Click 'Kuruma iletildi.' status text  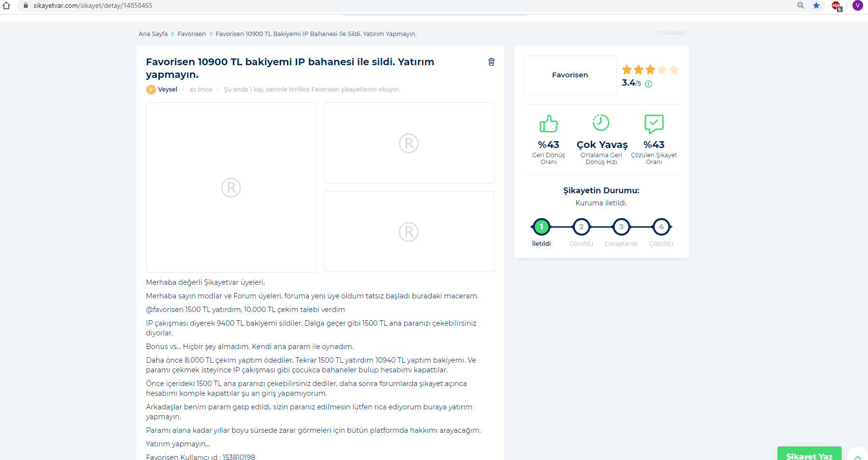point(602,203)
